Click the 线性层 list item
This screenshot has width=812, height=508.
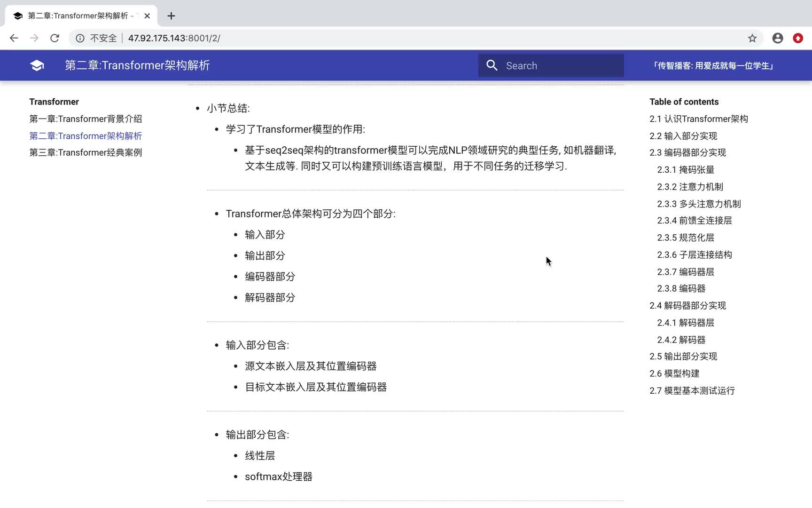260,456
